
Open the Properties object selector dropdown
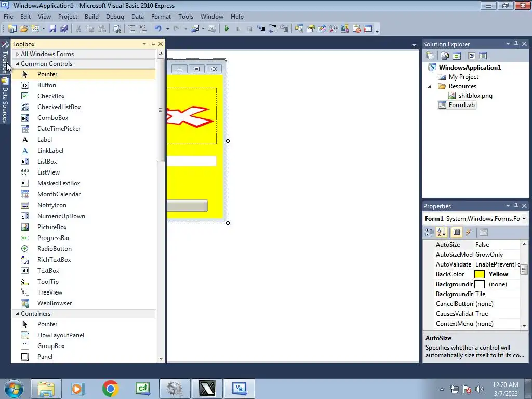(x=524, y=219)
